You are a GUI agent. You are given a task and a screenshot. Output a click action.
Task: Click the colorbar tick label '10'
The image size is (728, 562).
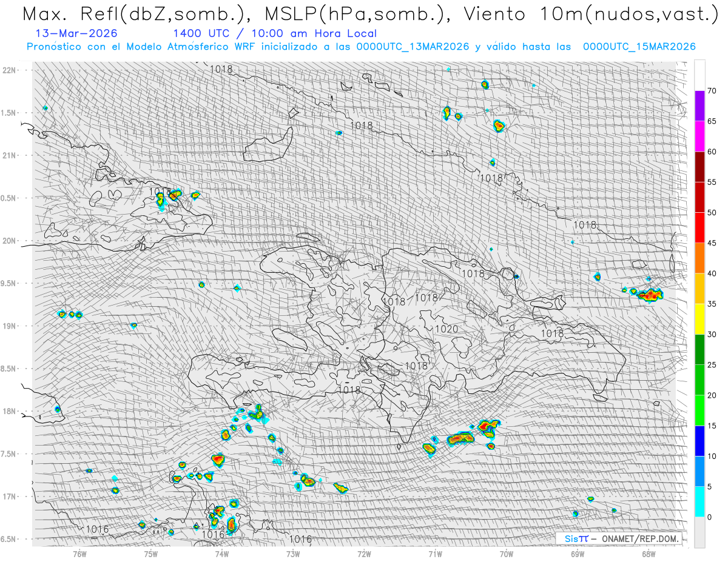(x=712, y=456)
